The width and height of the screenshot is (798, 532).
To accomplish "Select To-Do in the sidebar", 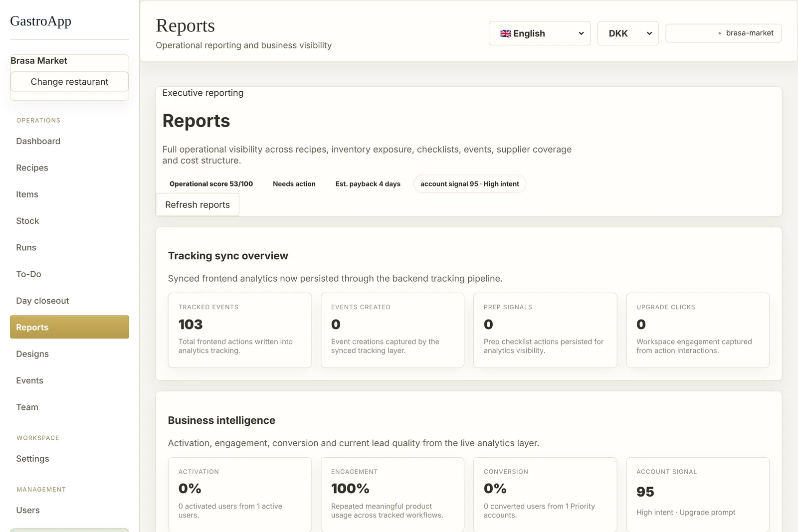I will (69, 274).
